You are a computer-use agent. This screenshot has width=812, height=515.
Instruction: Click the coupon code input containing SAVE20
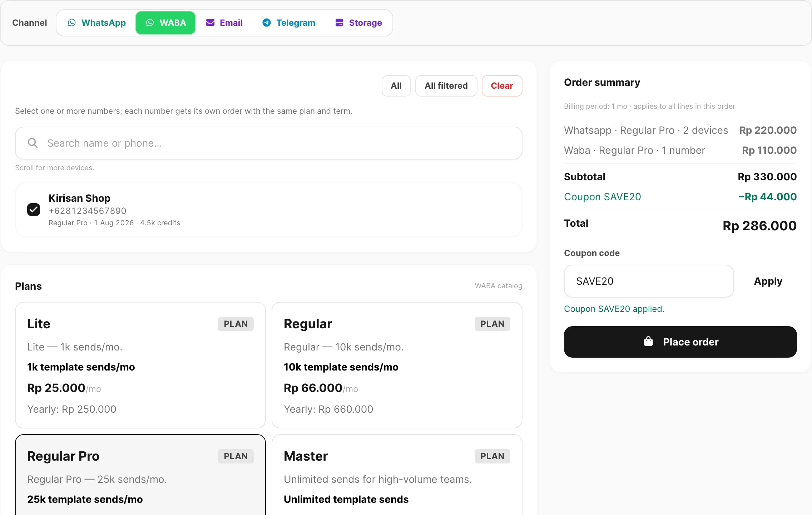pos(649,281)
